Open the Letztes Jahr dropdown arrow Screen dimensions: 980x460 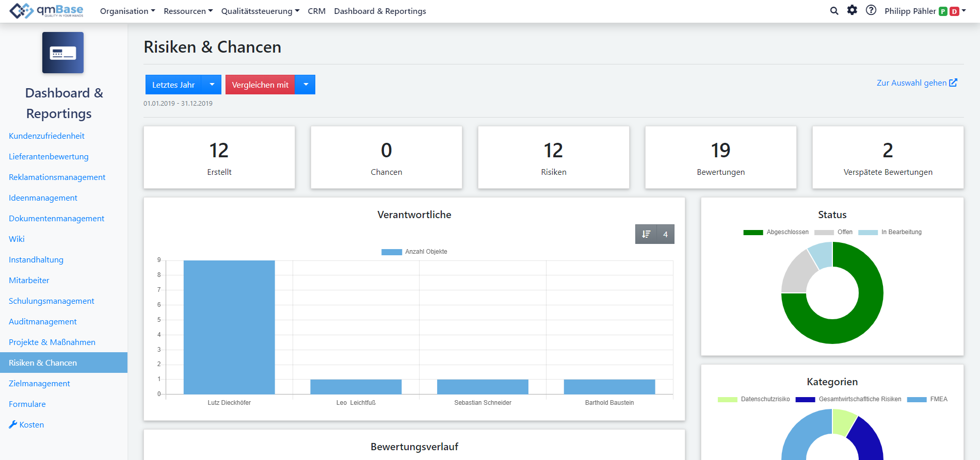click(212, 85)
